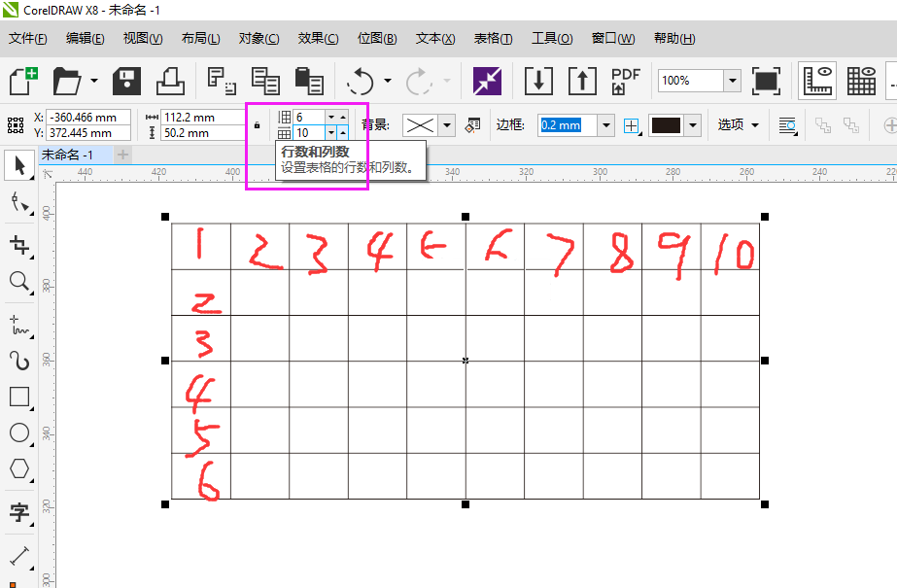Select the Artistic Media tool
897x588 pixels.
tap(19, 361)
